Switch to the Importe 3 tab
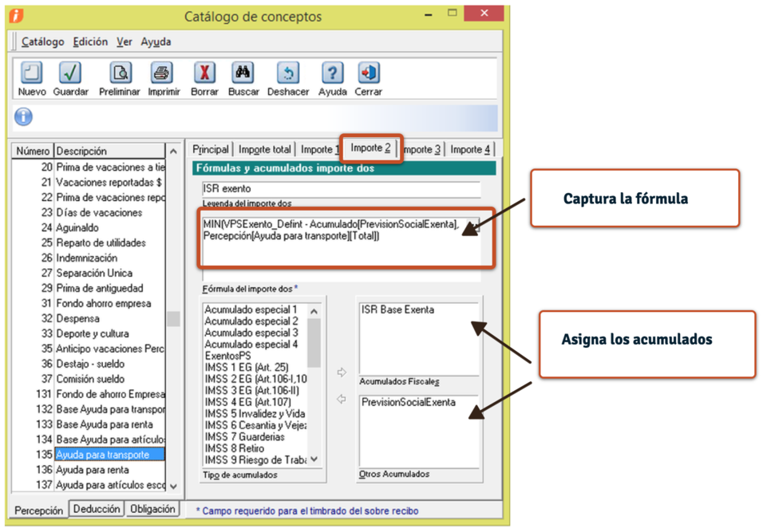Screen dimensions: 763x532 pos(422,149)
